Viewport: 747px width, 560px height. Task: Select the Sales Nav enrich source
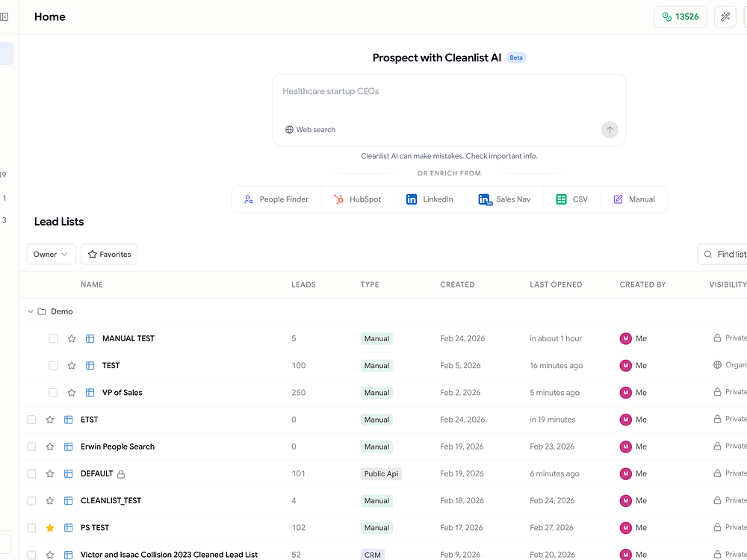coord(504,199)
